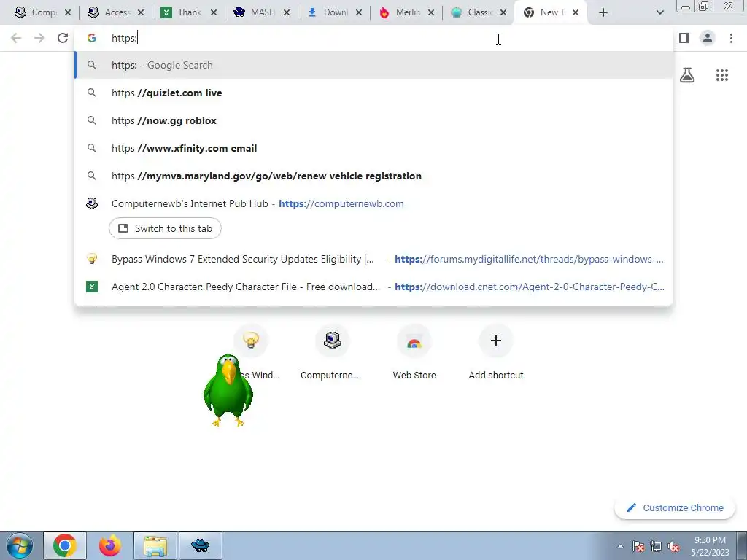
Task: Click the Switch to this tab button
Action: [x=165, y=228]
